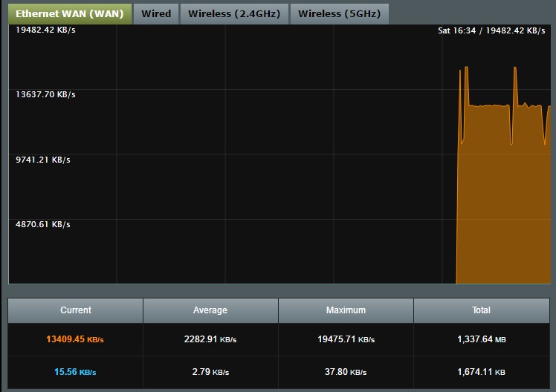This screenshot has height=392, width=556.
Task: Select the blue 15.56 KB/s current value
Action: coord(75,371)
